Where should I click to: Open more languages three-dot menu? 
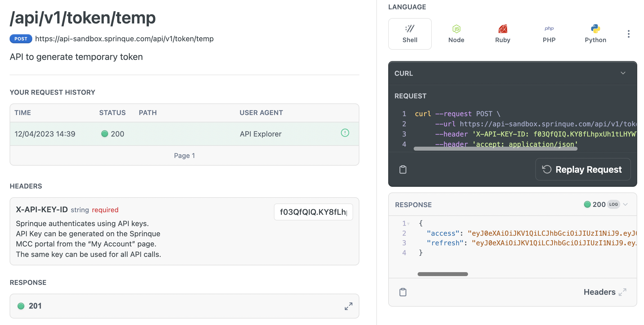[x=628, y=34]
